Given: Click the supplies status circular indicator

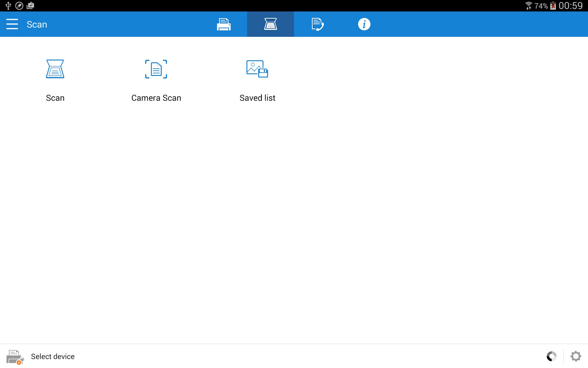Looking at the screenshot, I should (551, 356).
